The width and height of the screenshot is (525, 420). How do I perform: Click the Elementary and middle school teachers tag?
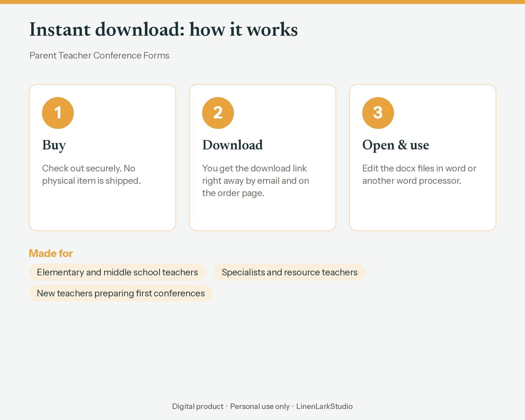pos(117,272)
